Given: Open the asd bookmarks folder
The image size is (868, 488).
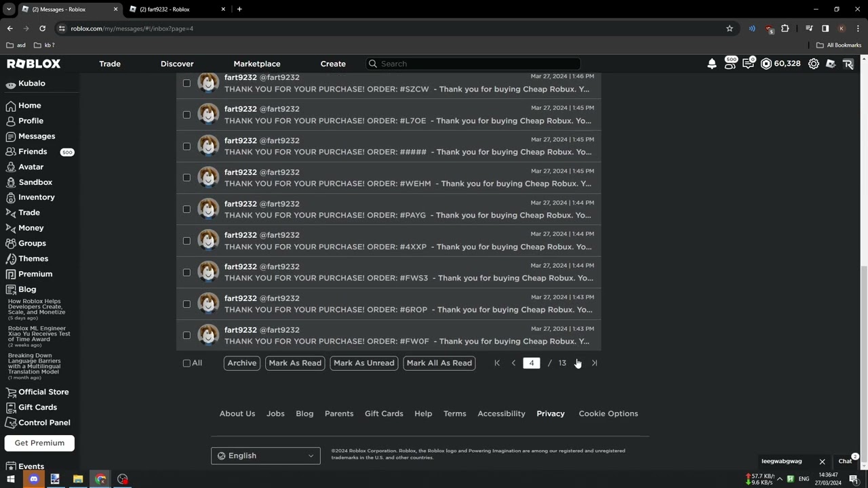Looking at the screenshot, I should (16, 45).
